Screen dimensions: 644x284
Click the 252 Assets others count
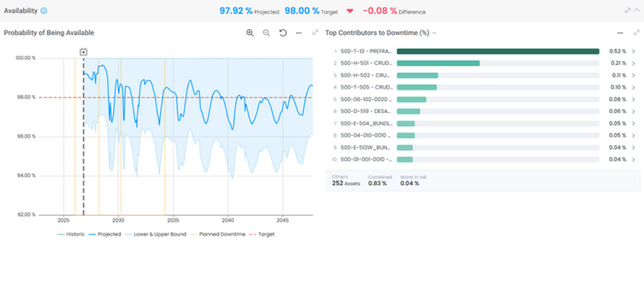pos(346,183)
